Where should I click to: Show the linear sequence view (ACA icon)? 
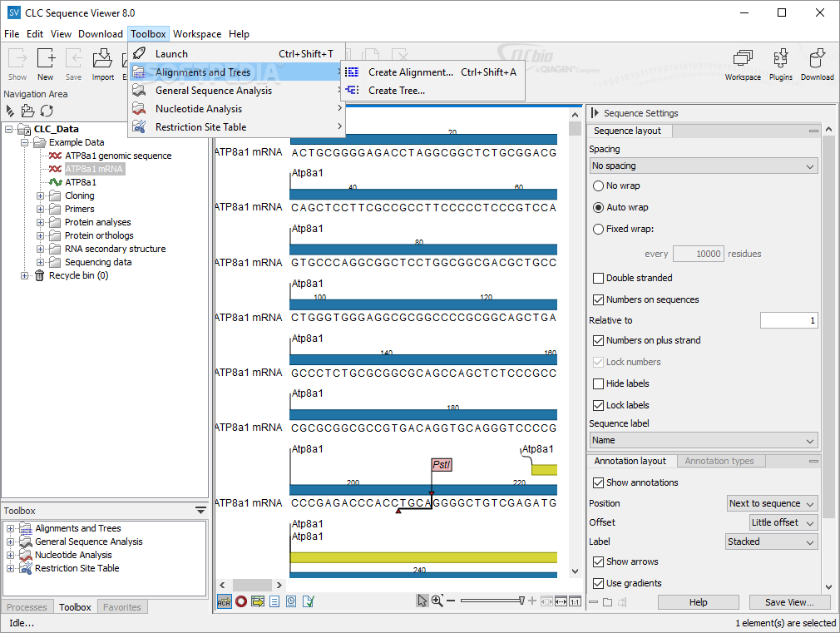click(x=224, y=601)
